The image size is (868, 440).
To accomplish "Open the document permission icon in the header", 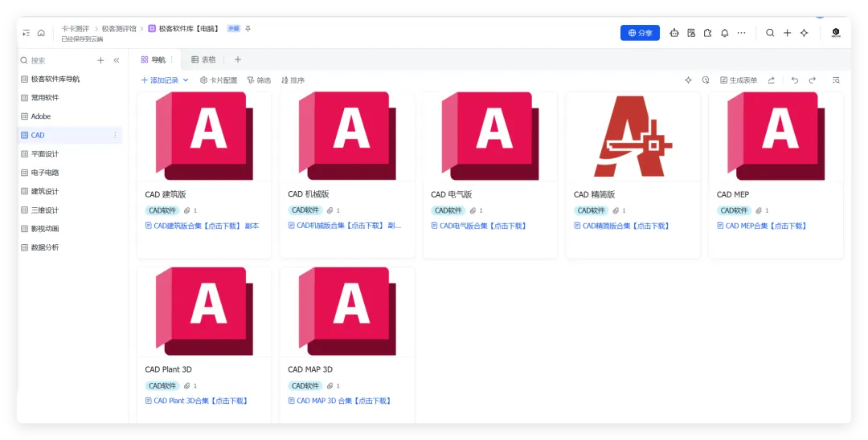I will (691, 33).
